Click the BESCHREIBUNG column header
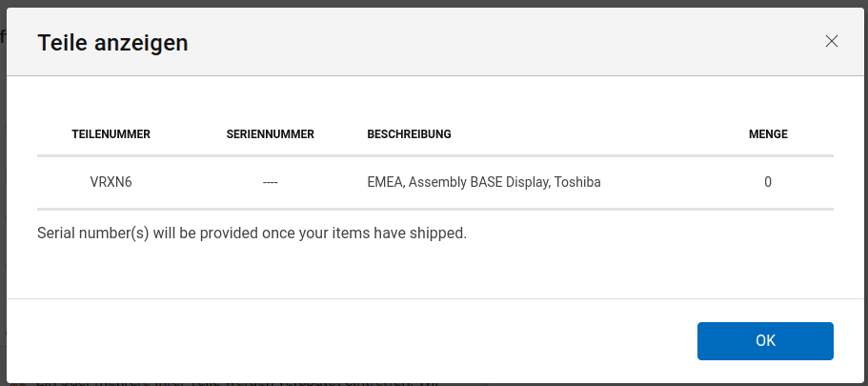 coord(409,134)
